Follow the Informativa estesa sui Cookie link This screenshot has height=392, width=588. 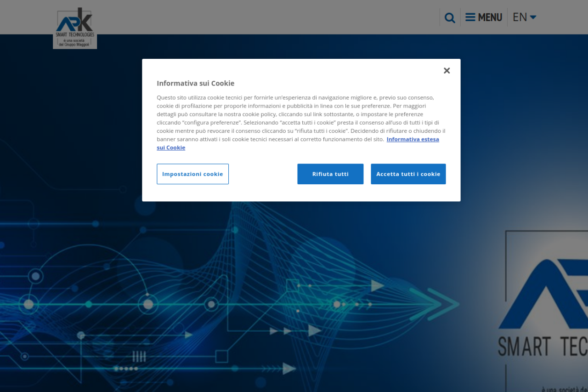pos(412,139)
